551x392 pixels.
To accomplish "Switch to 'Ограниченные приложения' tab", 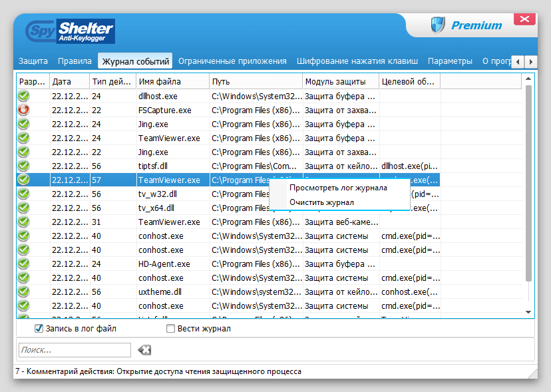I will pyautogui.click(x=232, y=61).
